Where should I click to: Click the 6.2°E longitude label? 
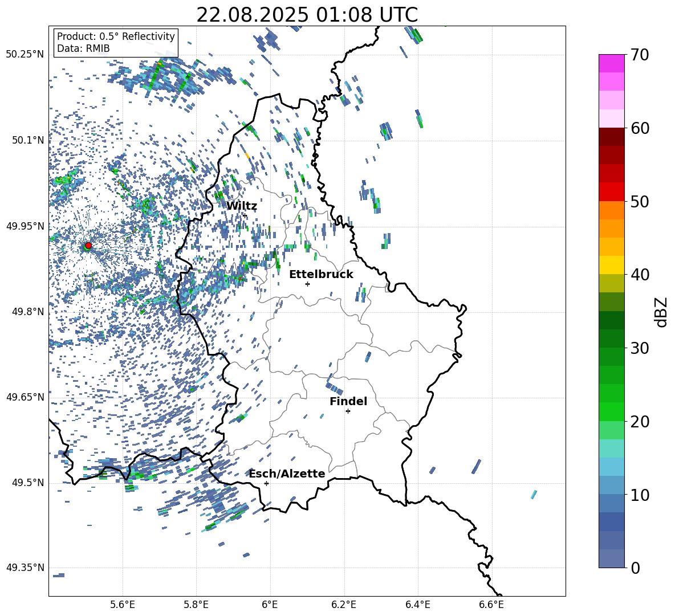click(x=344, y=605)
